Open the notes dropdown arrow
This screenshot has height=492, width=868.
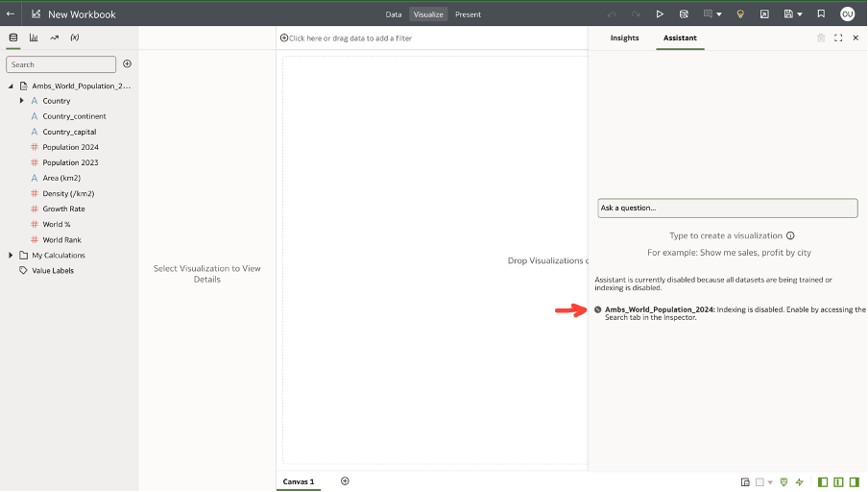[x=719, y=14]
